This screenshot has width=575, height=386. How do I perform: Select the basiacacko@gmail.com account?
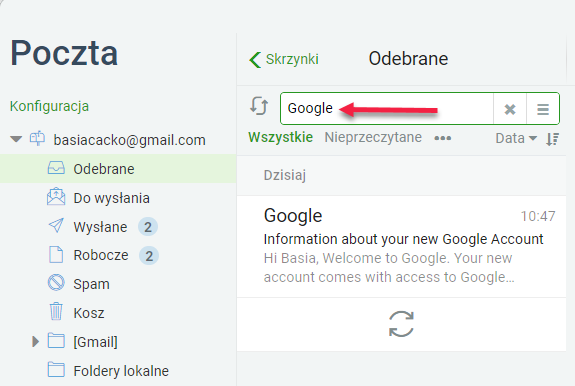tap(129, 140)
